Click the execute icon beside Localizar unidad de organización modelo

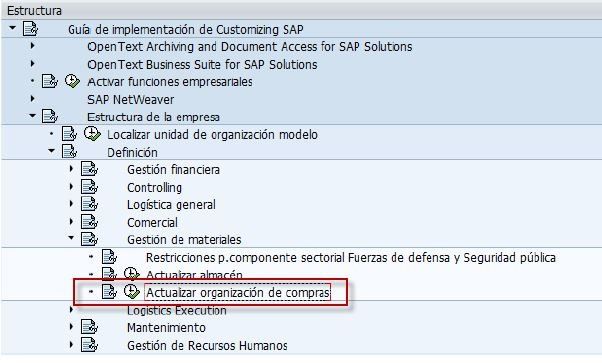pyautogui.click(x=92, y=134)
